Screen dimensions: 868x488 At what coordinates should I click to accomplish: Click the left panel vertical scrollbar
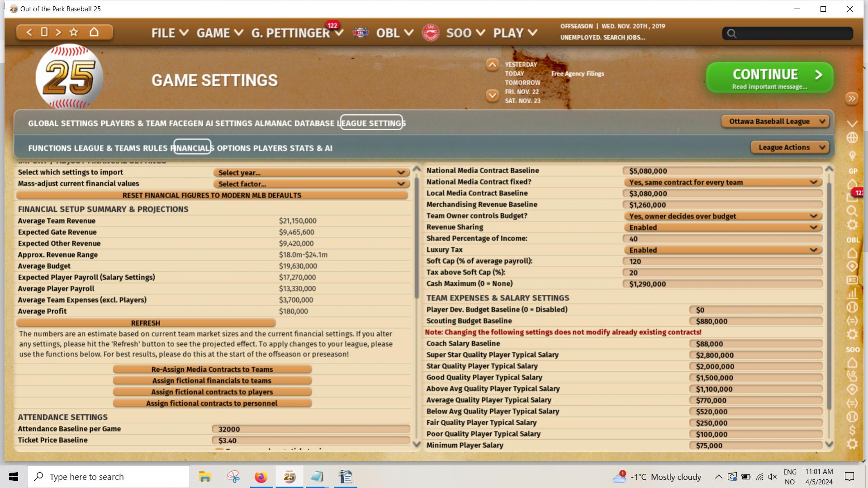point(417,237)
